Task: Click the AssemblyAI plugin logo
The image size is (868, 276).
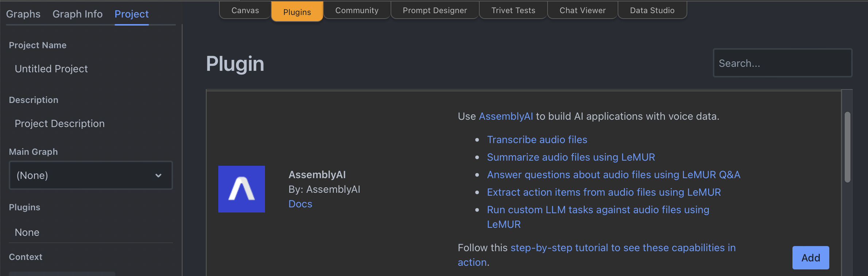Action: pos(241,189)
